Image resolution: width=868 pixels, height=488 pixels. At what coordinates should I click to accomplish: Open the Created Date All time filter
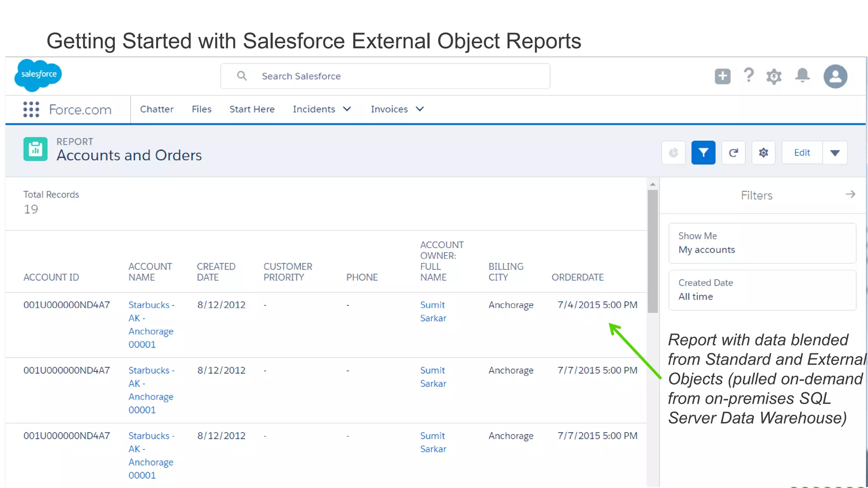762,290
